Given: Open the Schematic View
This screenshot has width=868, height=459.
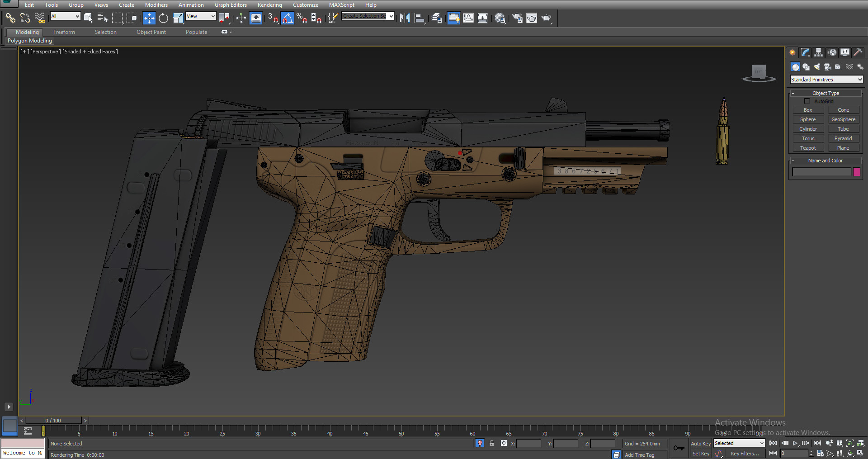Looking at the screenshot, I should (482, 18).
